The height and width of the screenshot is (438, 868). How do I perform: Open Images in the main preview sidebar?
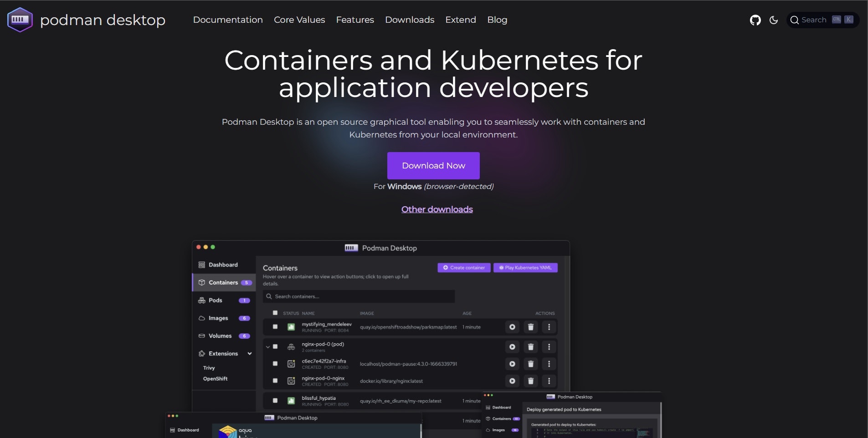224,318
